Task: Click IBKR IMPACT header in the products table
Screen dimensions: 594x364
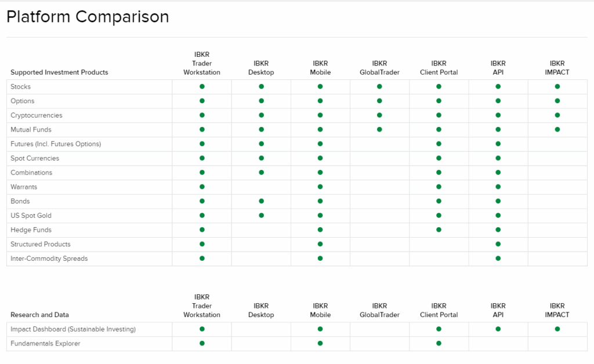Action: [x=557, y=68]
